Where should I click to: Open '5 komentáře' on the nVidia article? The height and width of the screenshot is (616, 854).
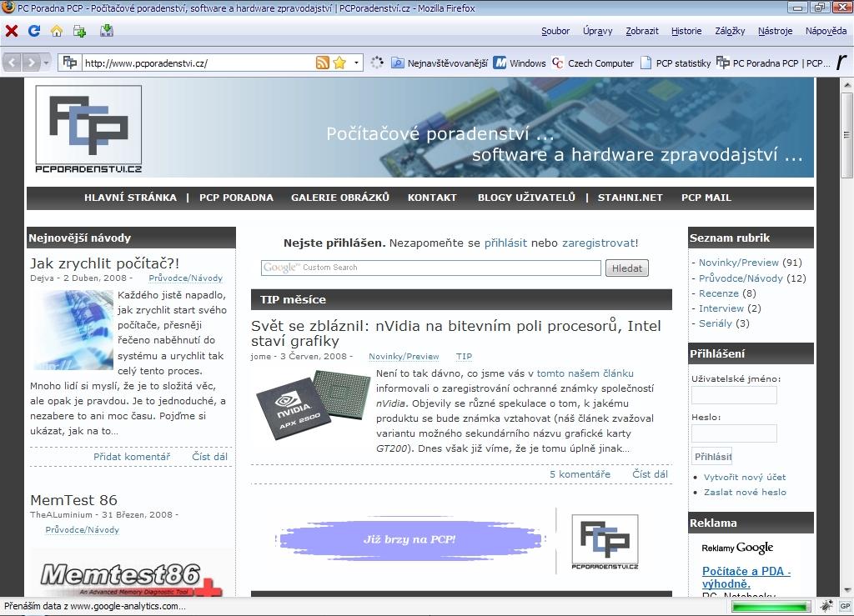click(x=580, y=474)
